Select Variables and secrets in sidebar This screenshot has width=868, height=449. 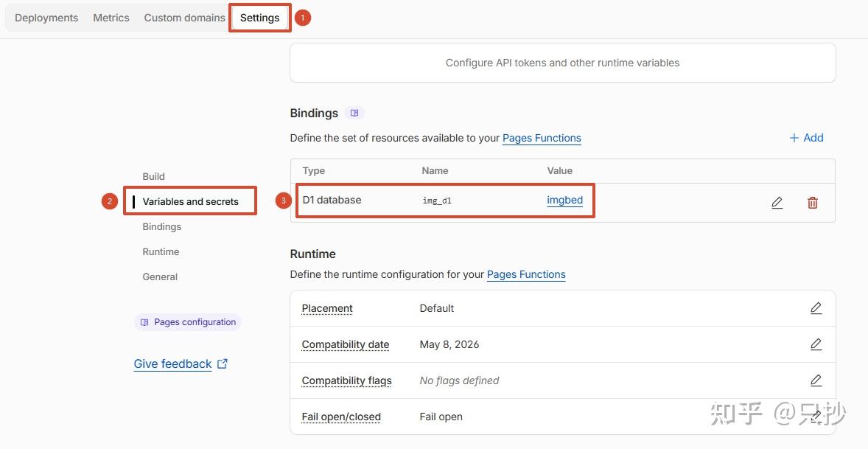(190, 201)
